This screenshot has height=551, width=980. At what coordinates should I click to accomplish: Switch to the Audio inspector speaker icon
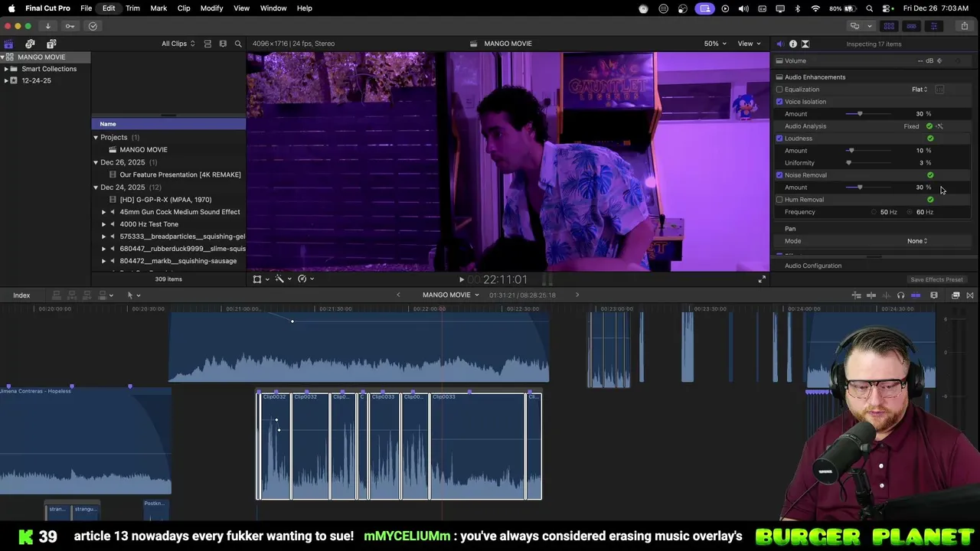779,44
